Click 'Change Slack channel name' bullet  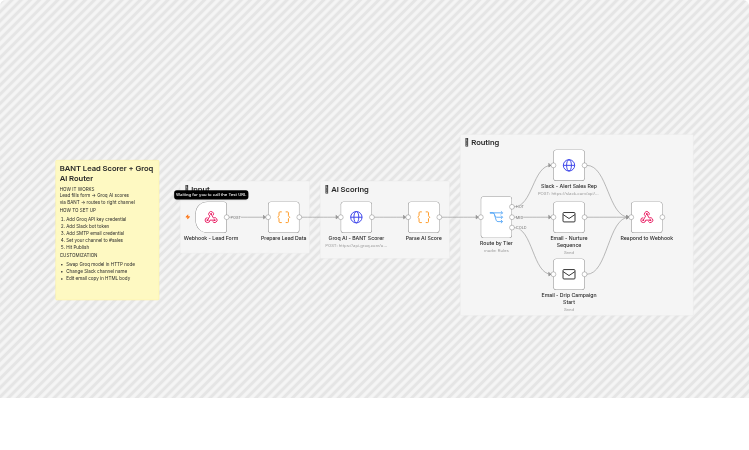click(x=96, y=271)
